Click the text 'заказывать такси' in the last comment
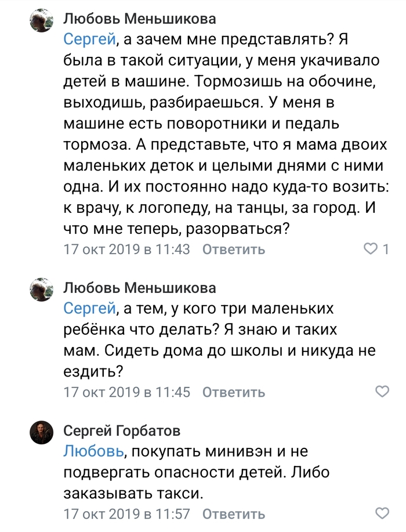This screenshot has width=406, height=532. [x=133, y=493]
